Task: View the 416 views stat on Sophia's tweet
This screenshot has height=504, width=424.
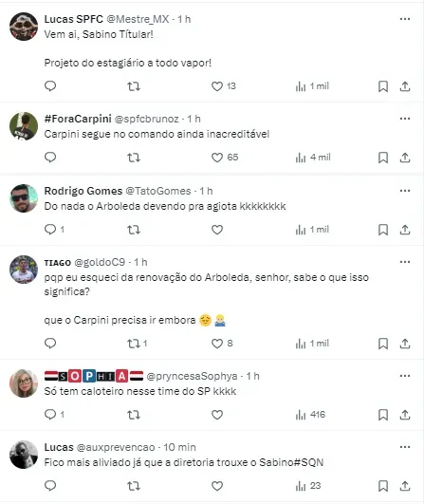Action: tap(310, 415)
